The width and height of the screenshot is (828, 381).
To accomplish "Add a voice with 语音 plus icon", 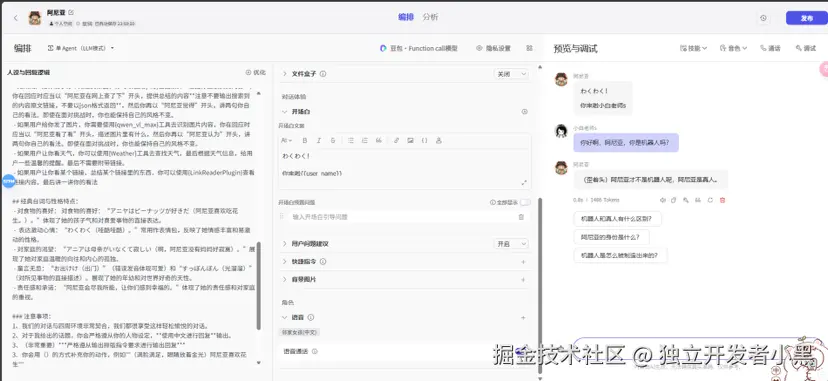I will 523,318.
